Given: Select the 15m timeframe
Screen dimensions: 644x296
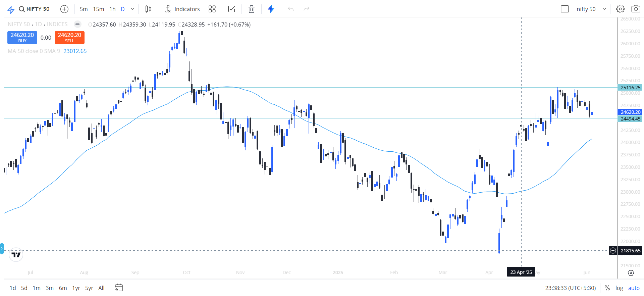Looking at the screenshot, I should pos(98,9).
